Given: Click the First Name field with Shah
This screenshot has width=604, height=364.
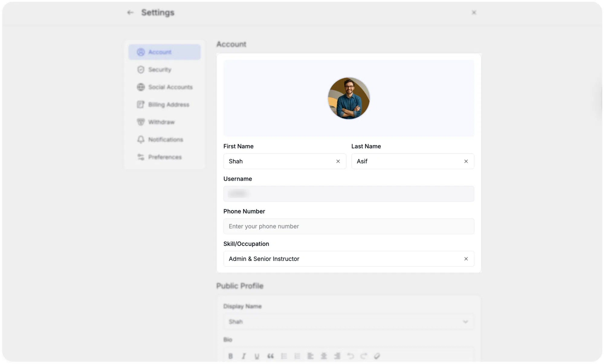Looking at the screenshot, I should pyautogui.click(x=285, y=161).
